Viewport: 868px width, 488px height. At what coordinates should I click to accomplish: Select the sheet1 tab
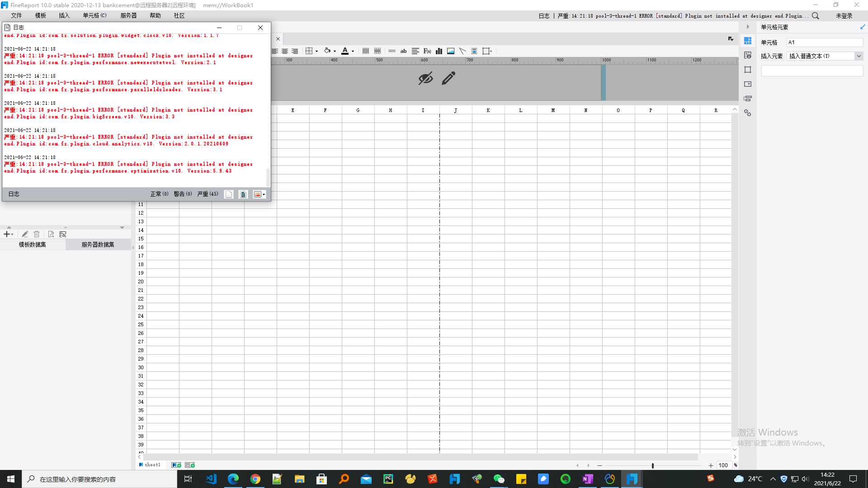[150, 465]
